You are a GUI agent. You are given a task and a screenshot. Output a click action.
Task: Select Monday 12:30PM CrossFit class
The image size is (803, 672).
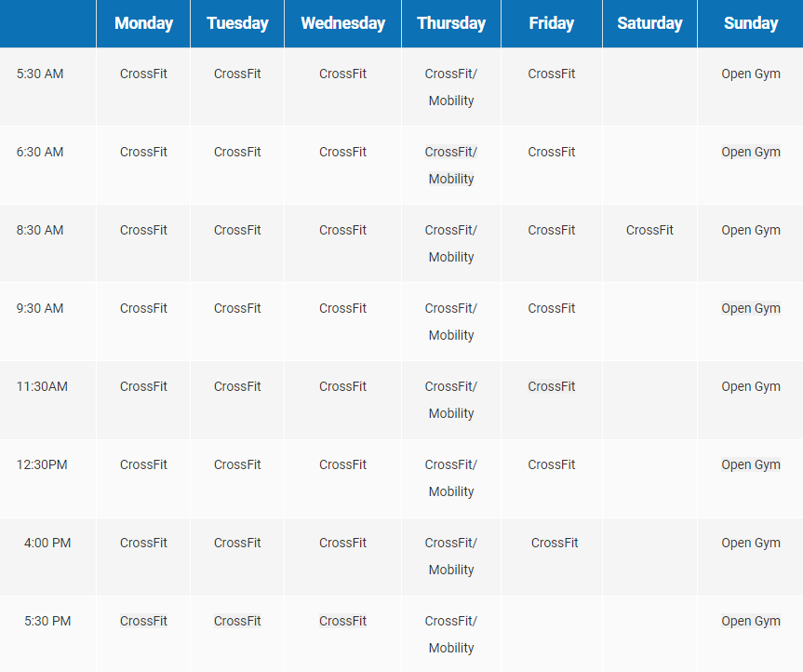[x=143, y=464]
